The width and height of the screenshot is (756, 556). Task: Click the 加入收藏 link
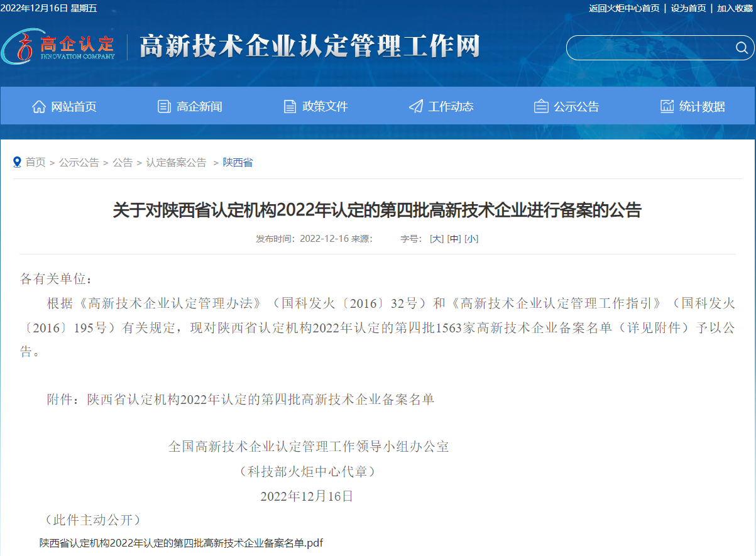[x=735, y=8]
